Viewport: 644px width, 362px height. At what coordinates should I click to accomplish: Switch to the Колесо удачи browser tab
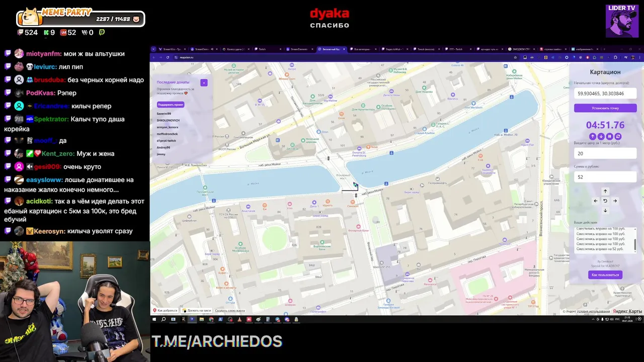(x=235, y=49)
